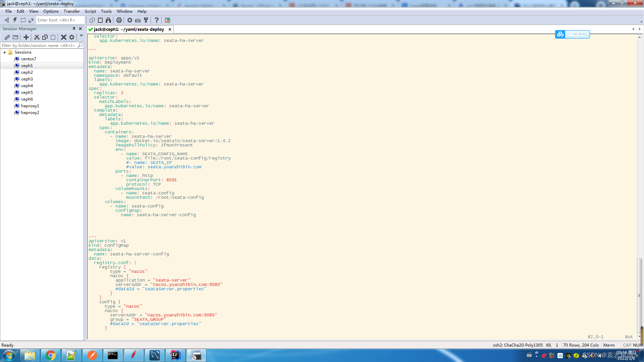Click the Sessions root folder

point(23,52)
